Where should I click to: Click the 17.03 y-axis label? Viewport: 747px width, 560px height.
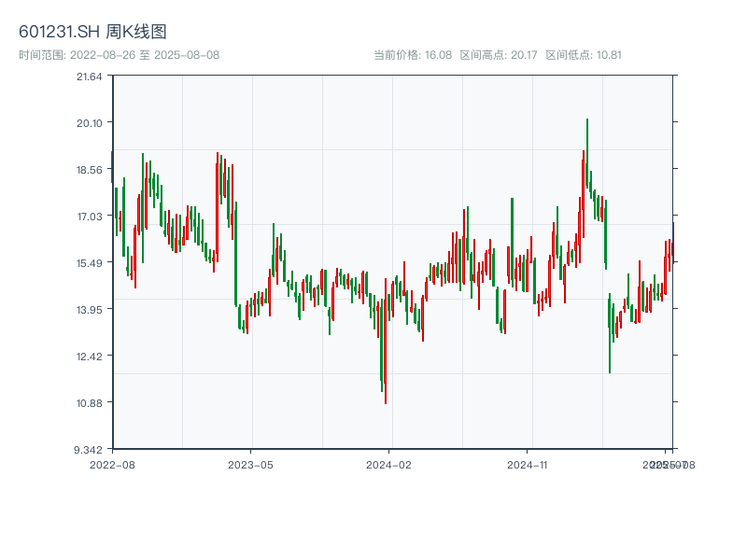pos(90,217)
